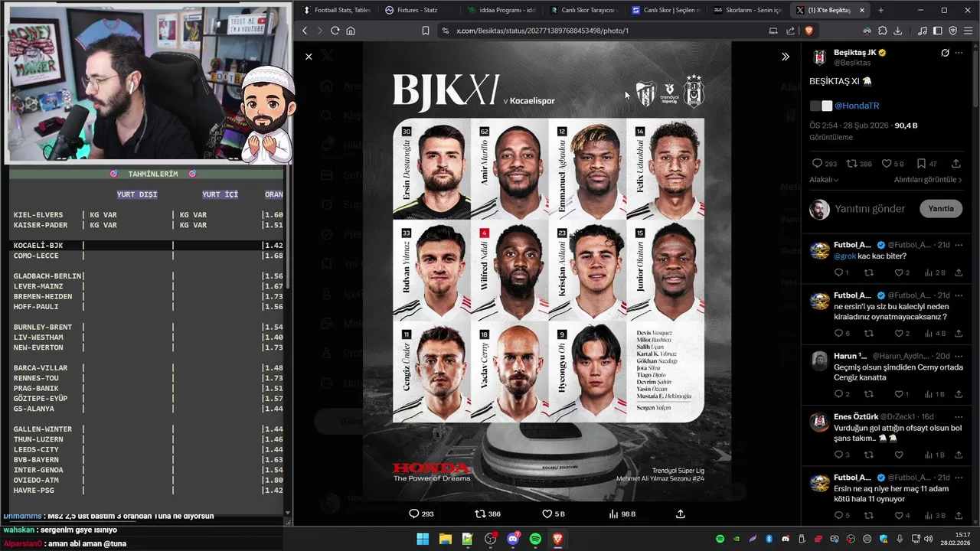The width and height of the screenshot is (980, 551).
Task: Click repost count 386 in post sidebar
Action: pos(859,163)
